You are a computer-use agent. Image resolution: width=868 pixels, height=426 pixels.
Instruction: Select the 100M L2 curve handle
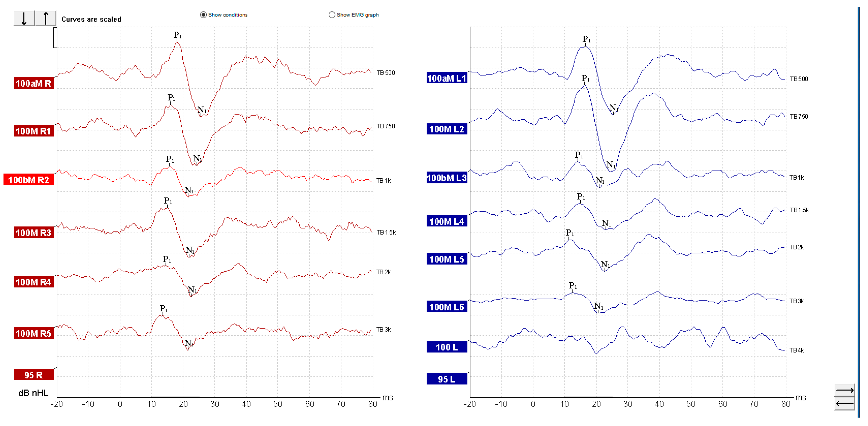(446, 129)
